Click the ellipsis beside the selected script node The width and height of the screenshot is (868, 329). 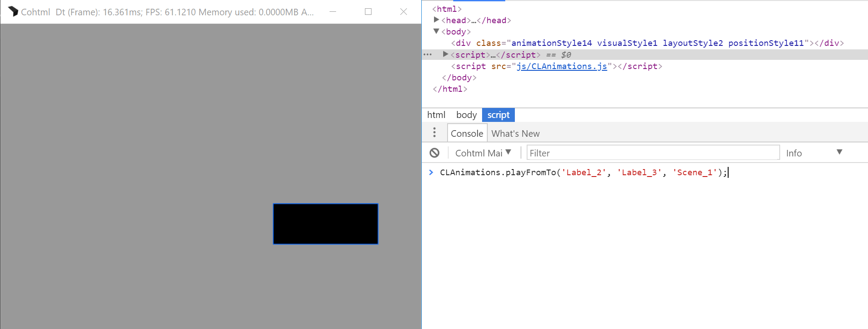[x=427, y=55]
